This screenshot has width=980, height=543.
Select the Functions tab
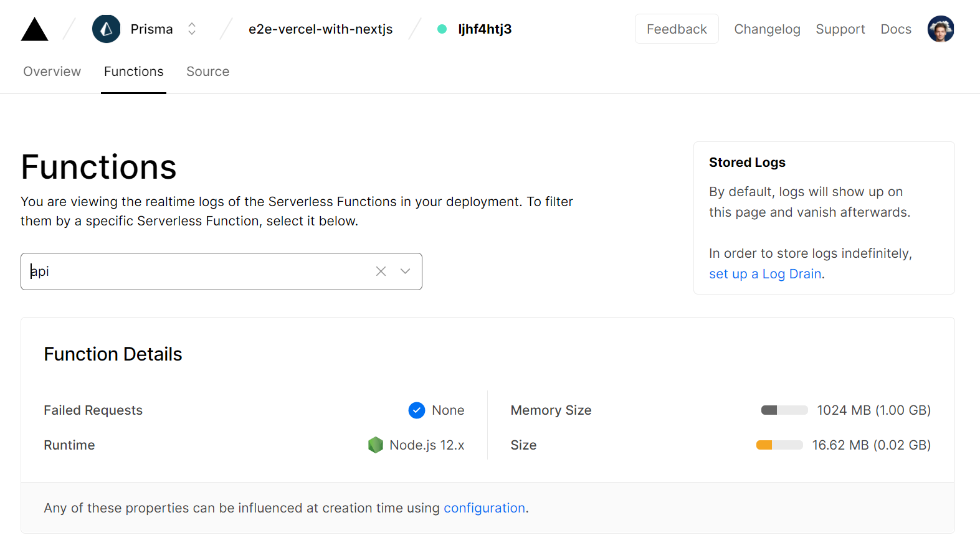[134, 72]
